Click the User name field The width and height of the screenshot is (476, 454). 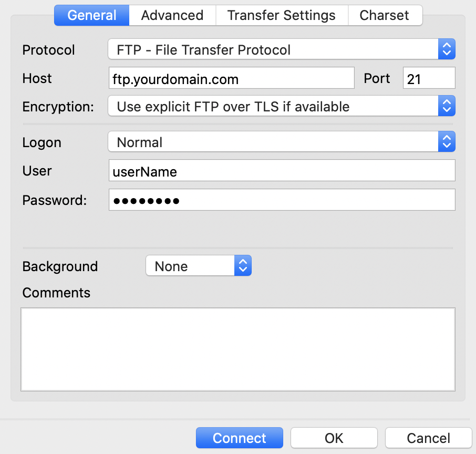(x=282, y=170)
